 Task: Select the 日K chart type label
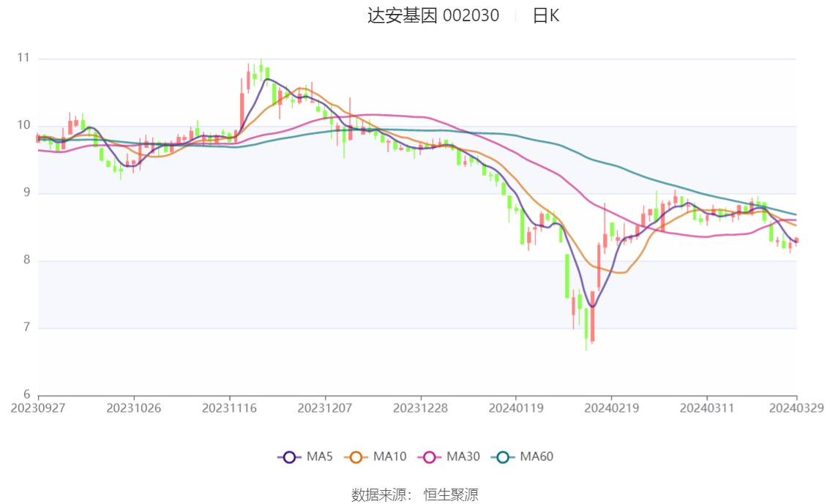(x=546, y=15)
